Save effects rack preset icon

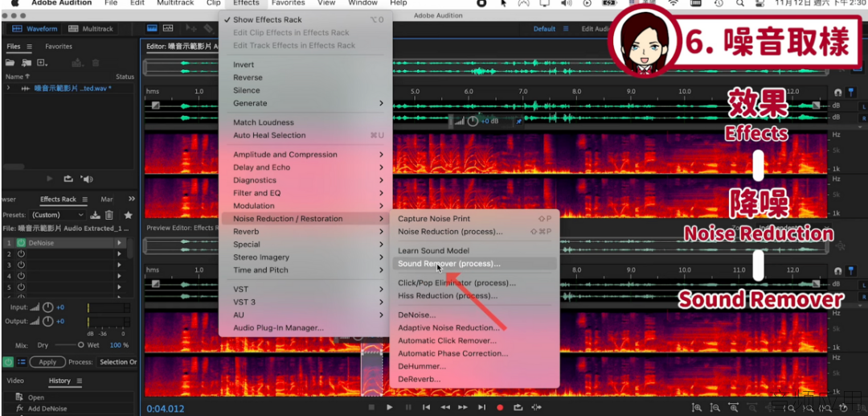click(x=95, y=215)
